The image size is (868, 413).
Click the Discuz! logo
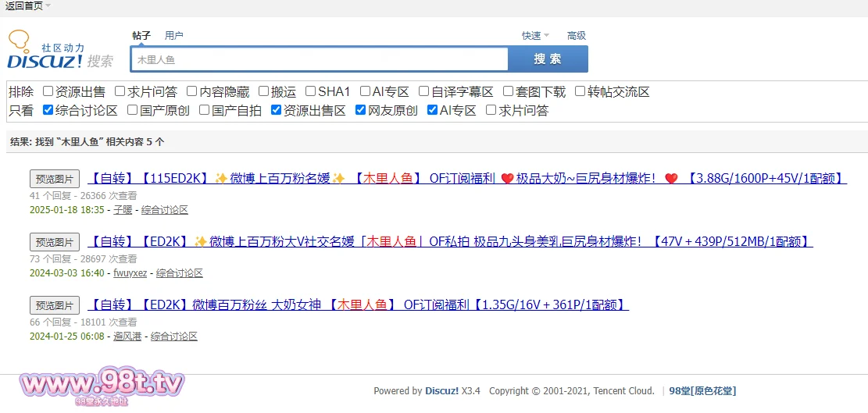[x=60, y=51]
